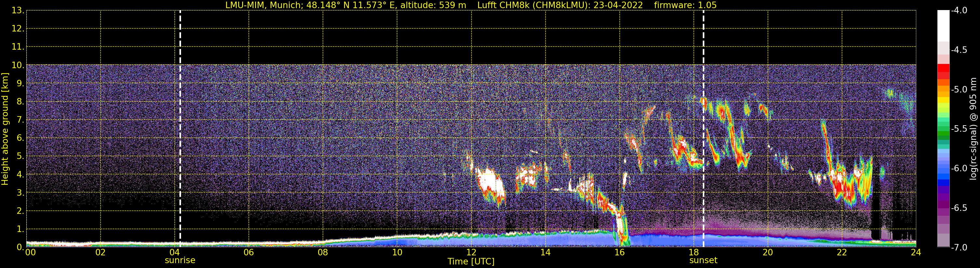Viewport: 980px width, 268px height.
Task: Click the colorbar value '-5.5'
Action: point(959,129)
